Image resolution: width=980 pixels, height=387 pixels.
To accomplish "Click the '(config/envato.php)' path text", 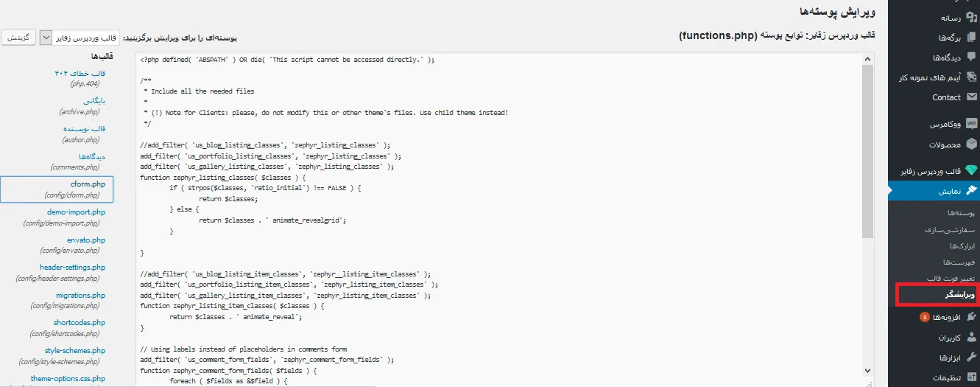I will click(x=71, y=251).
